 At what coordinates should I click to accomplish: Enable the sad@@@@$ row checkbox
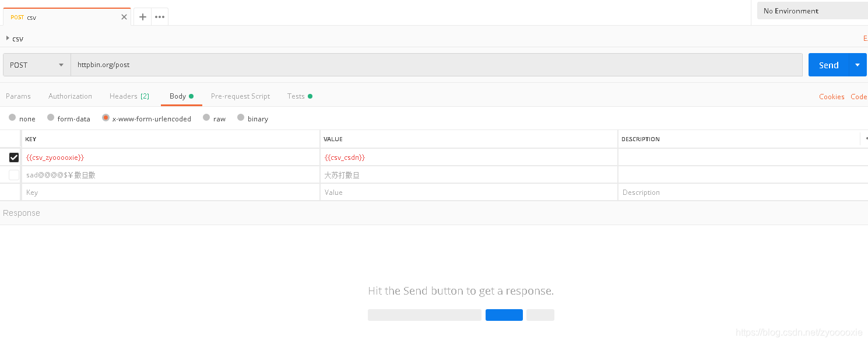[x=14, y=175]
